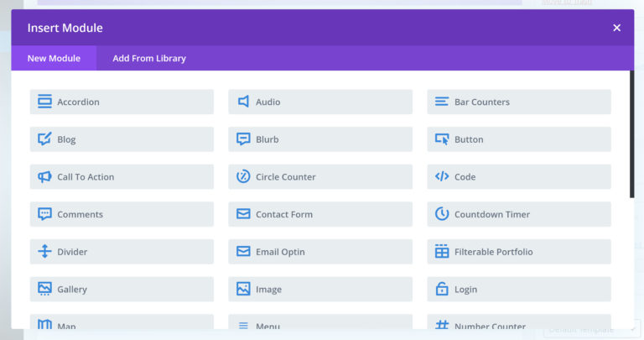Image resolution: width=644 pixels, height=340 pixels.
Task: Choose the Contact Form module
Action: point(320,214)
